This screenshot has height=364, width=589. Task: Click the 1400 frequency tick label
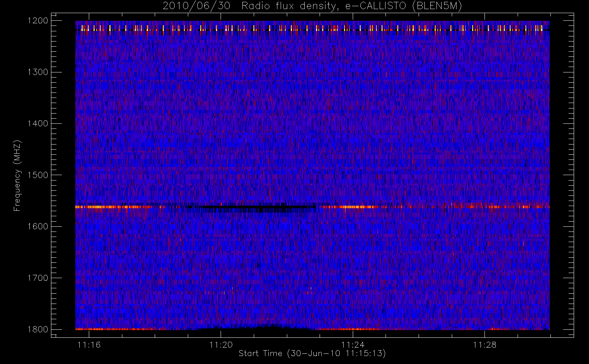point(38,124)
